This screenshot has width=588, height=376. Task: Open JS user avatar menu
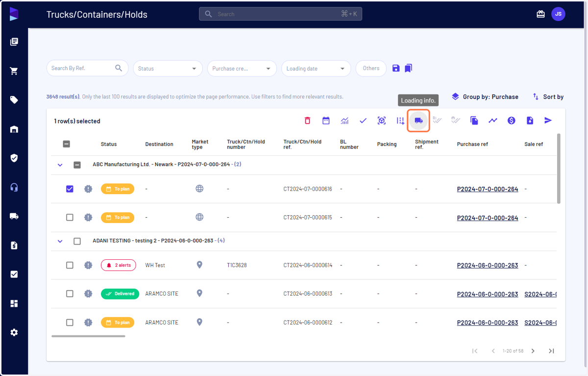click(558, 14)
